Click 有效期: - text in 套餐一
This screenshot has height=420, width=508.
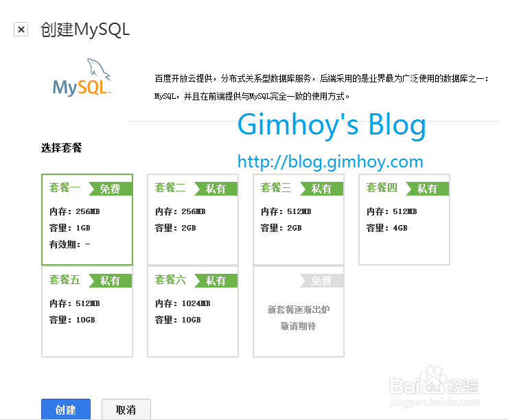(x=69, y=244)
